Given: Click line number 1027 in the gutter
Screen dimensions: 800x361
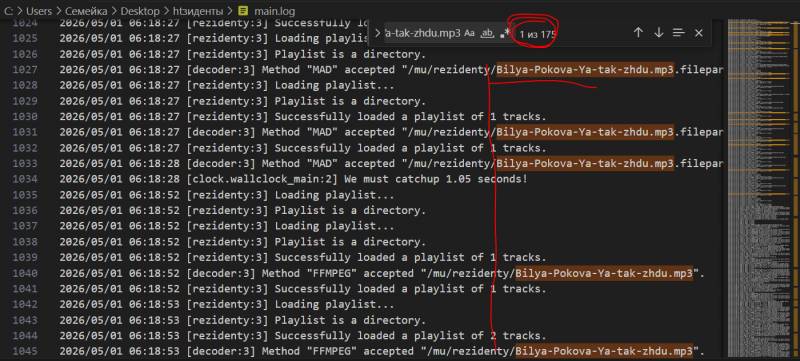Looking at the screenshot, I should (x=25, y=69).
